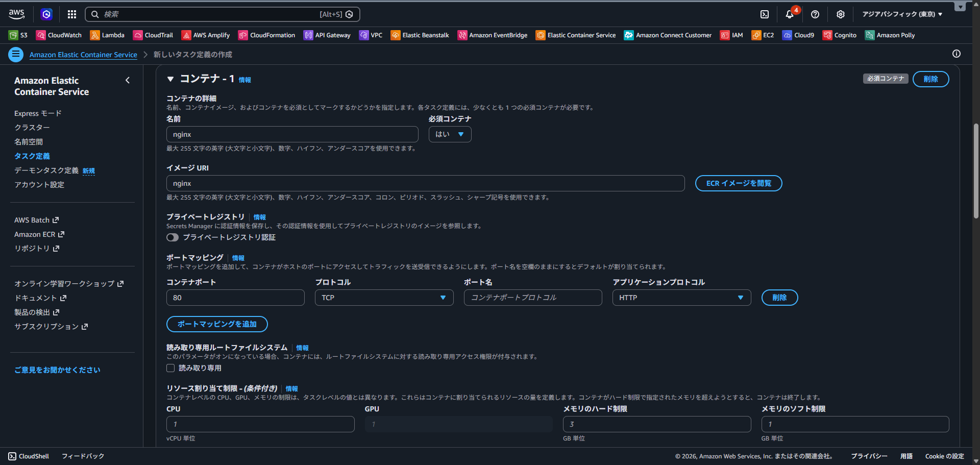The width and height of the screenshot is (980, 465).
Task: Open the Amazon ECR external link
Action: tap(39, 234)
